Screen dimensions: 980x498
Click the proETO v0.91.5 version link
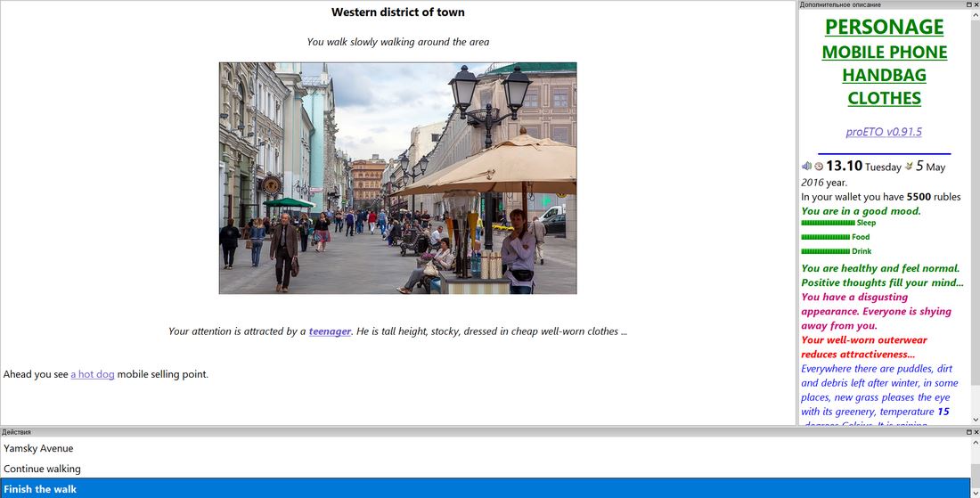pyautogui.click(x=884, y=132)
